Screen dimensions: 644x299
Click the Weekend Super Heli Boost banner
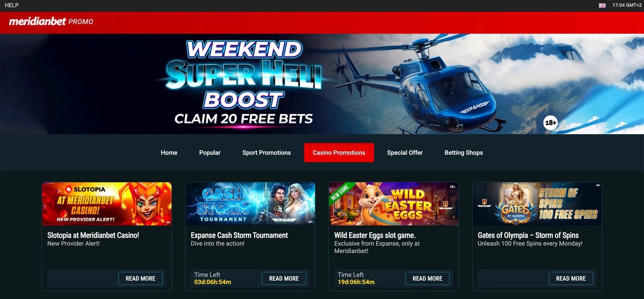(322, 84)
